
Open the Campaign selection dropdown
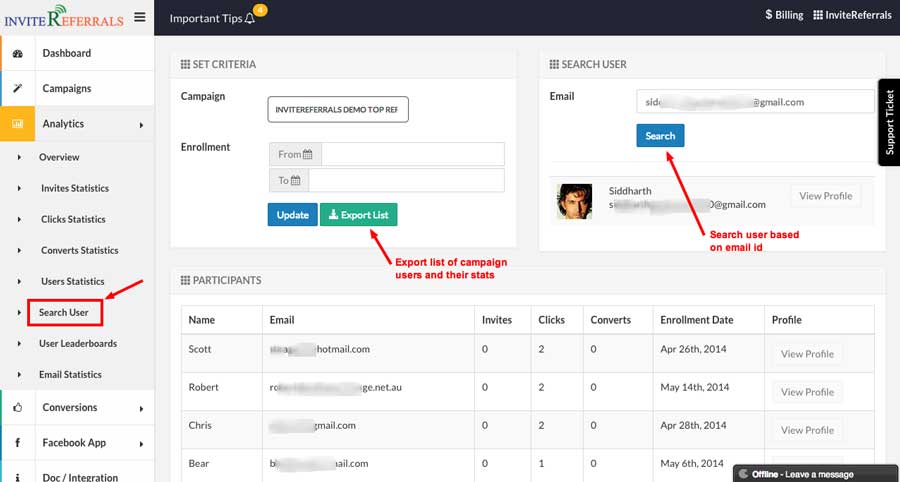(338, 110)
